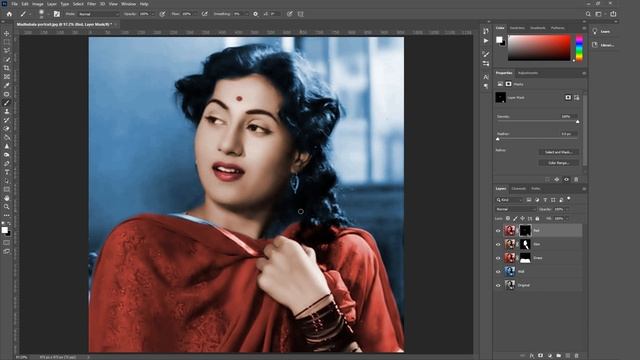Click the Home icon in options bar
Viewport: 640px width, 360px height.
pyautogui.click(x=9, y=14)
